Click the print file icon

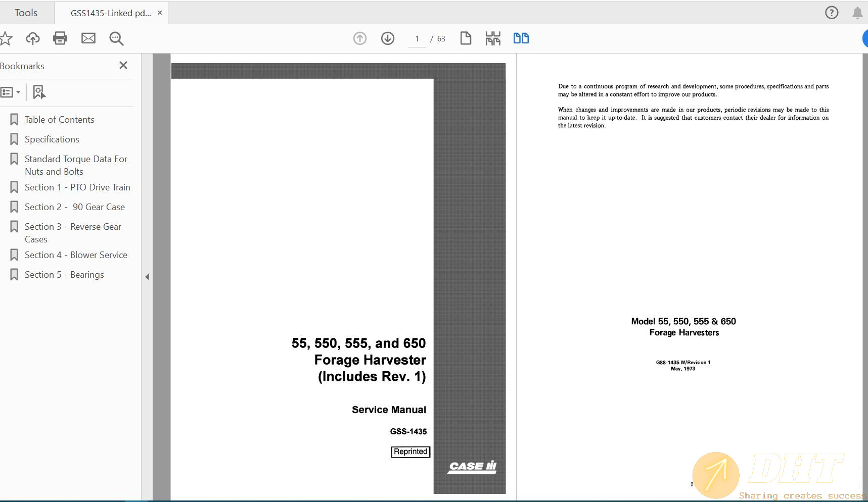(60, 38)
